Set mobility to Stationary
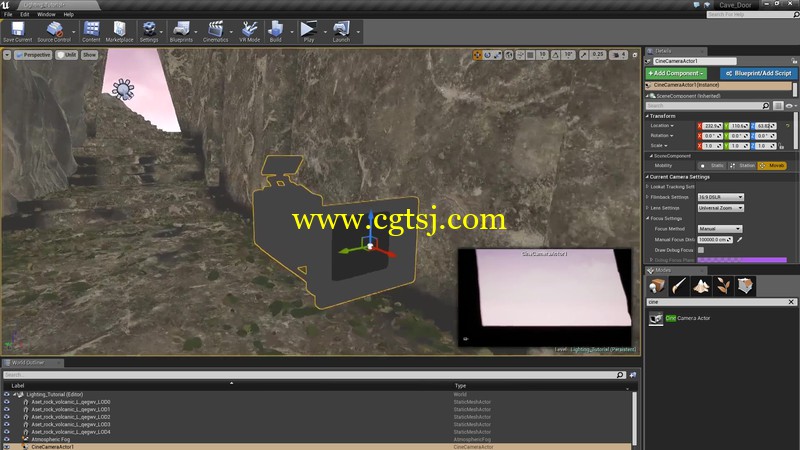Screen dimensions: 800x450 click(743, 166)
